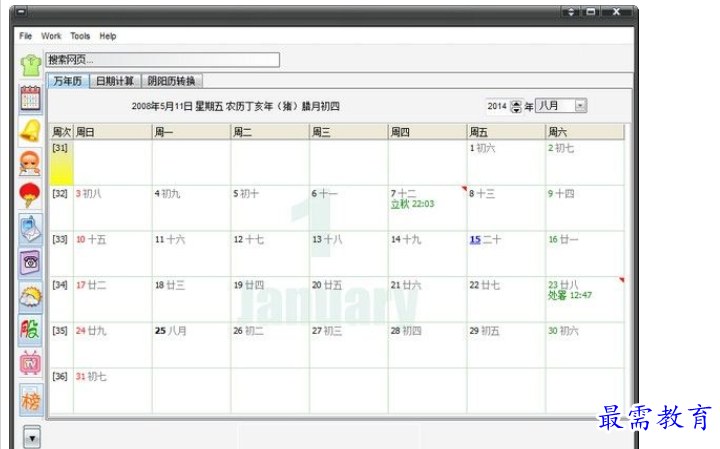720x449 pixels.
Task: Open the window system menu button at top-left
Action: point(21,12)
